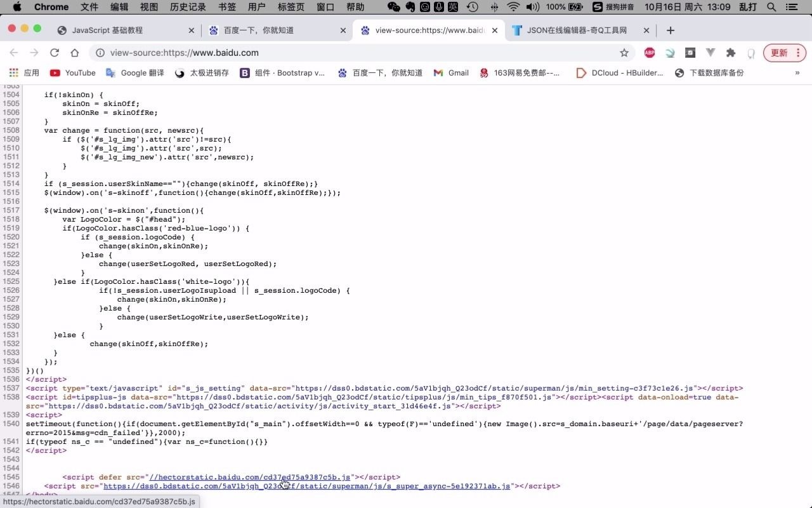This screenshot has width=812, height=508.
Task: Open the battery status icon
Action: pos(575,7)
